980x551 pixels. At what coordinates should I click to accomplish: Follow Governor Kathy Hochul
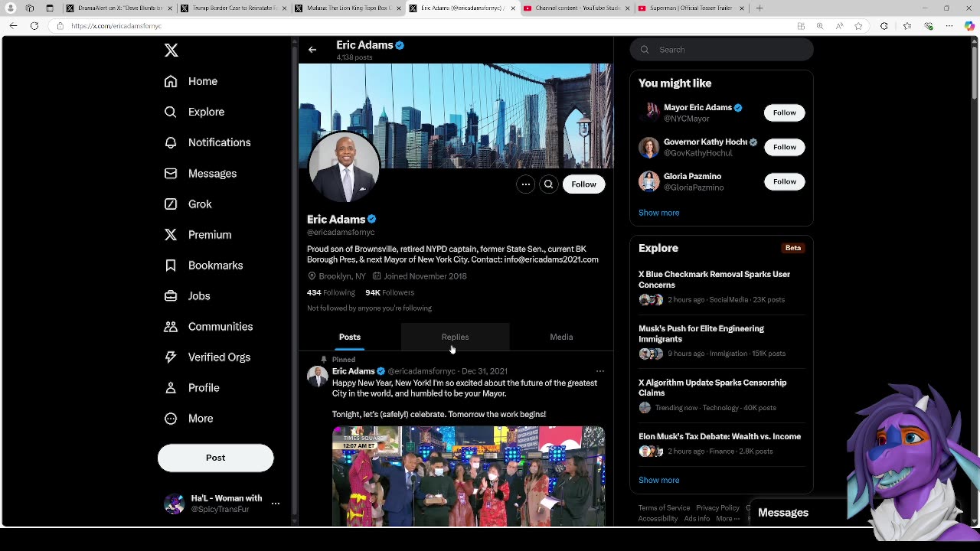pyautogui.click(x=784, y=147)
